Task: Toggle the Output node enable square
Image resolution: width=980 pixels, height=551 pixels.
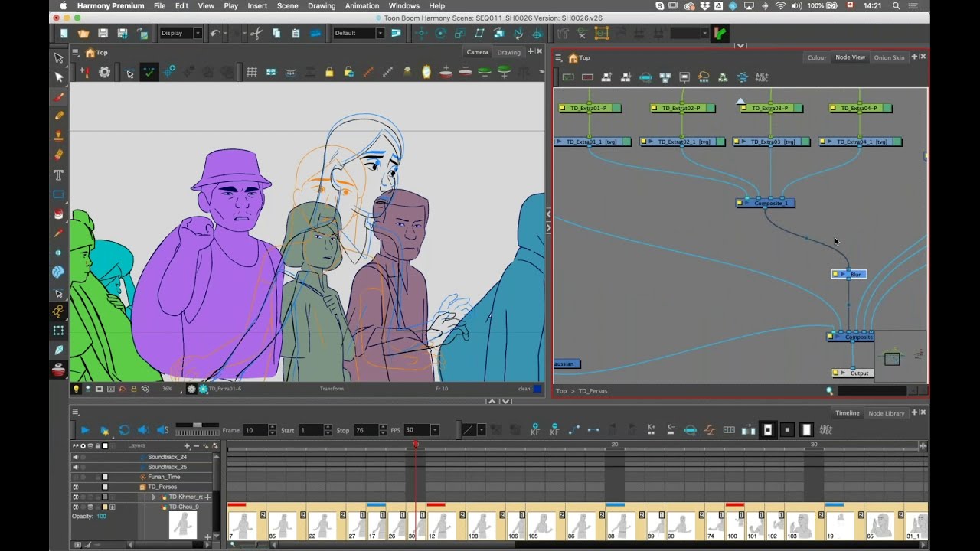Action: tap(836, 373)
